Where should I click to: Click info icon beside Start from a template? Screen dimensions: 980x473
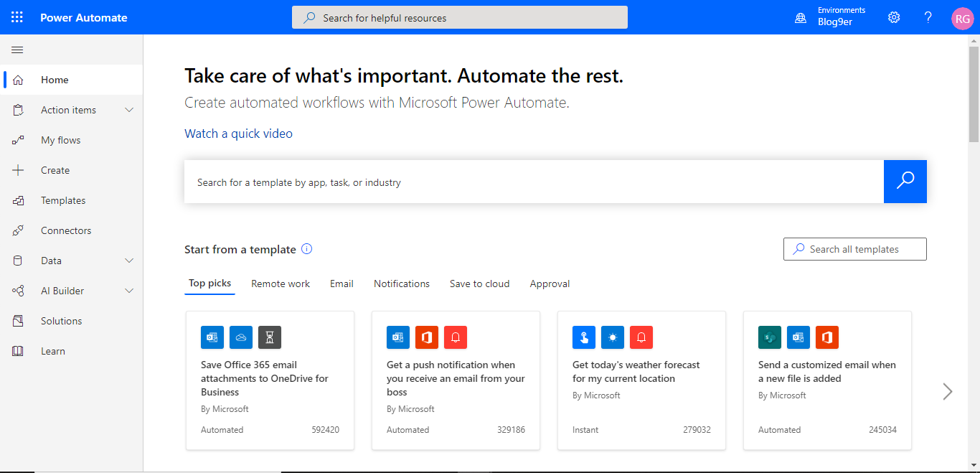click(307, 249)
